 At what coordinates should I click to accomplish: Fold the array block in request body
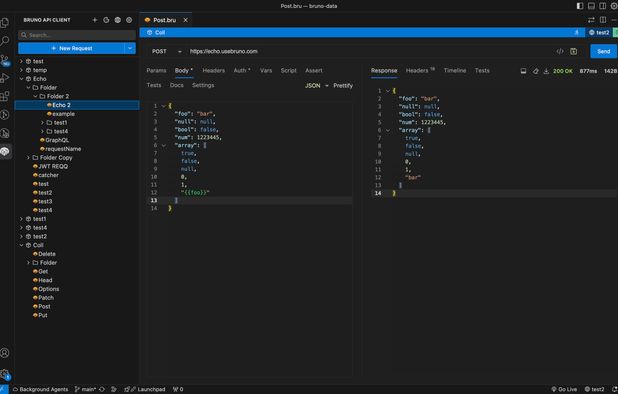(x=164, y=145)
